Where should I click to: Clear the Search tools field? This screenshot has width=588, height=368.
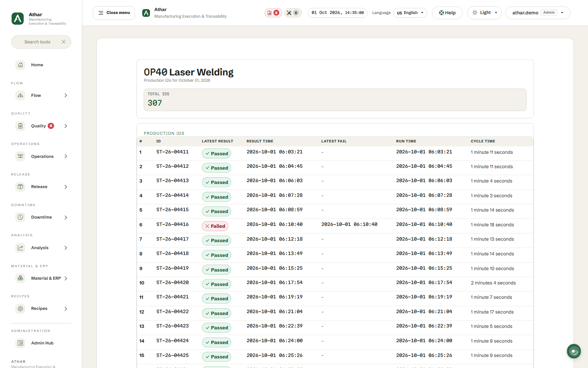(64, 42)
